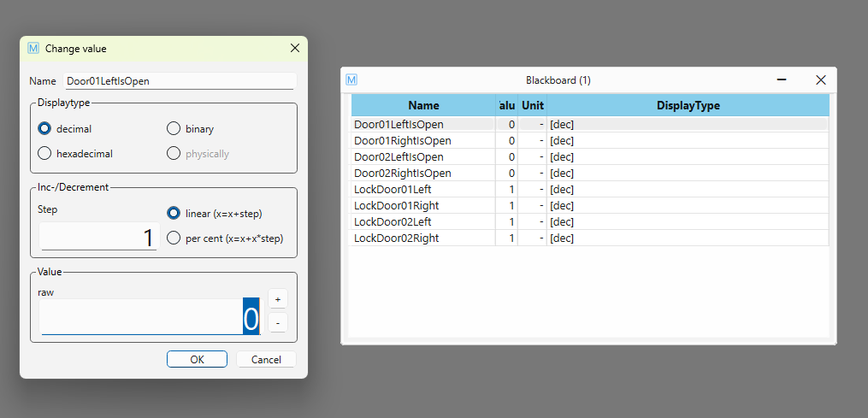Screen dimensions: 868x418
Task: Click the Change value dialog app icon
Action: pyautogui.click(x=33, y=49)
